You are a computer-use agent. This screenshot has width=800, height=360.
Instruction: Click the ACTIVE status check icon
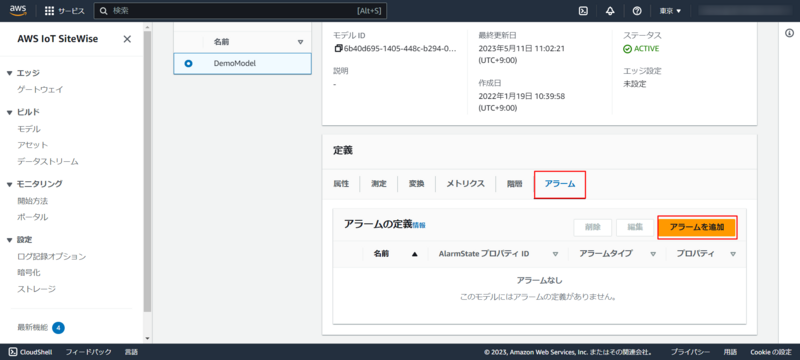[627, 49]
